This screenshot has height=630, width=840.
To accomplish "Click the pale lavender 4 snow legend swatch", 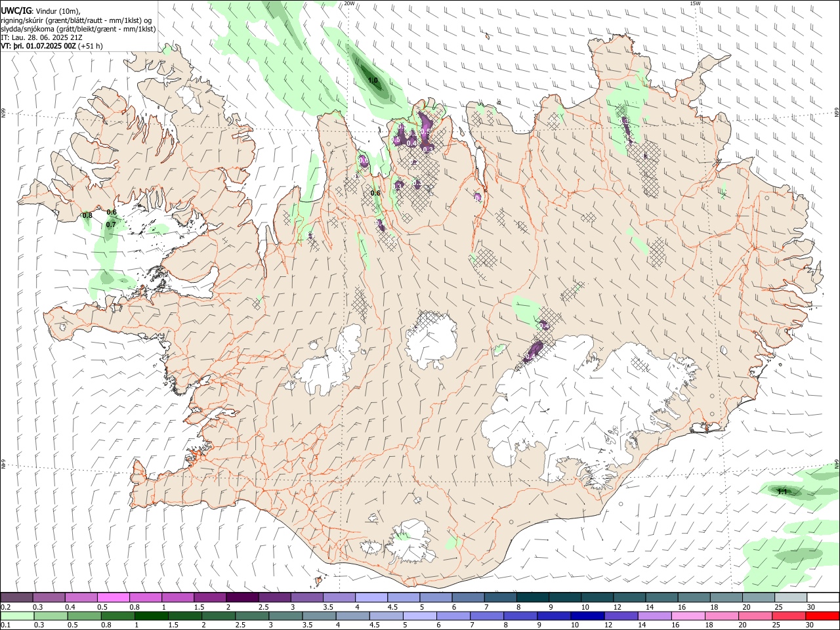I will pos(371,597).
